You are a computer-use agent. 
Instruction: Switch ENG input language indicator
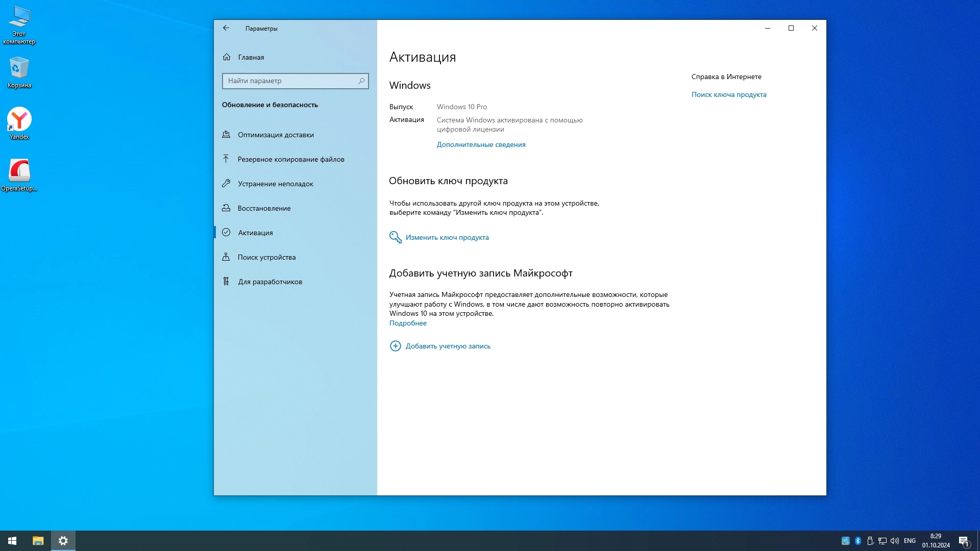point(910,541)
